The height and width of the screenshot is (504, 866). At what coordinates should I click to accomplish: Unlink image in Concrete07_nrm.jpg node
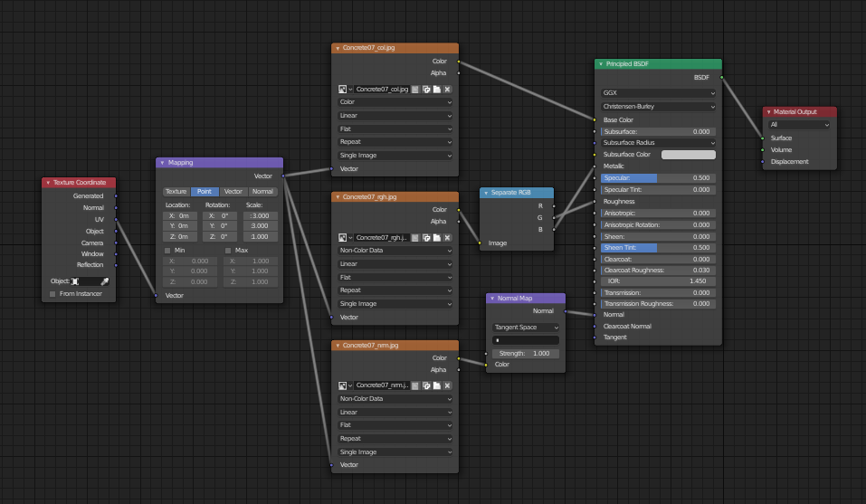(x=447, y=385)
